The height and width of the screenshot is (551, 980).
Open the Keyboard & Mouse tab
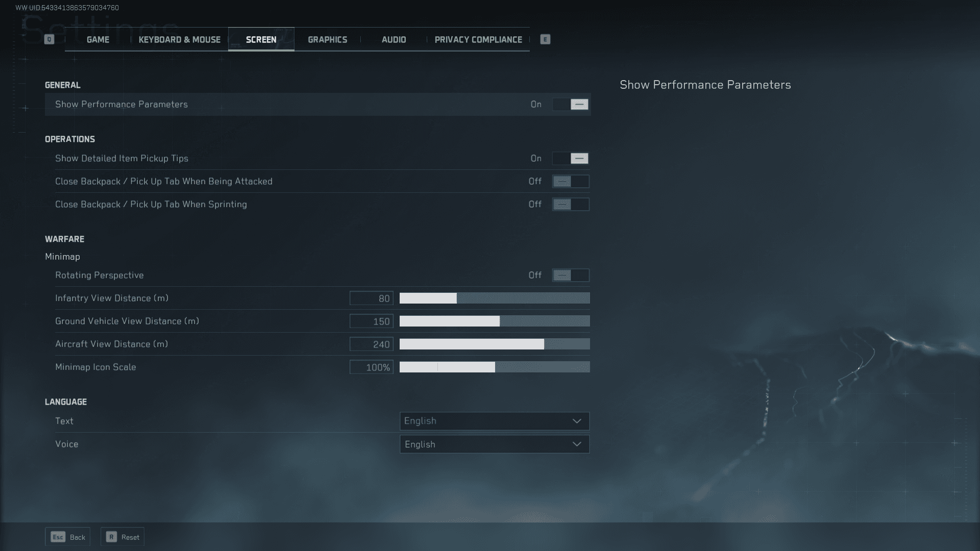[179, 40]
